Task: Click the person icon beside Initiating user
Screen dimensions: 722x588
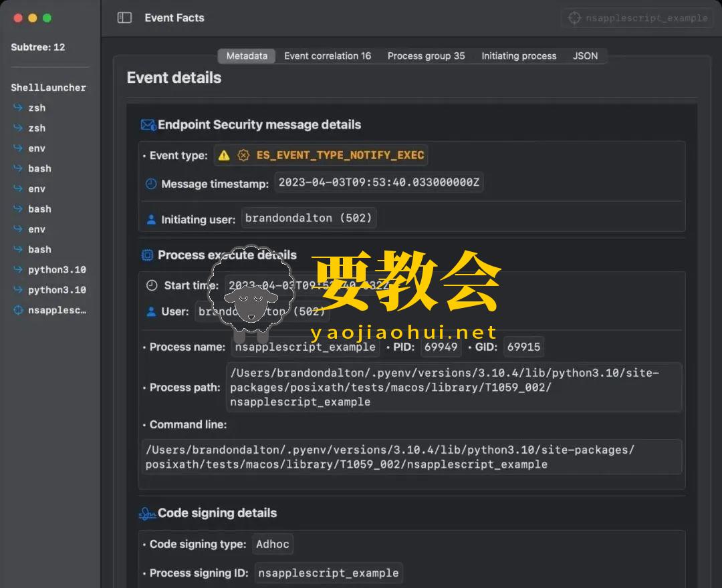Action: pyautogui.click(x=151, y=219)
